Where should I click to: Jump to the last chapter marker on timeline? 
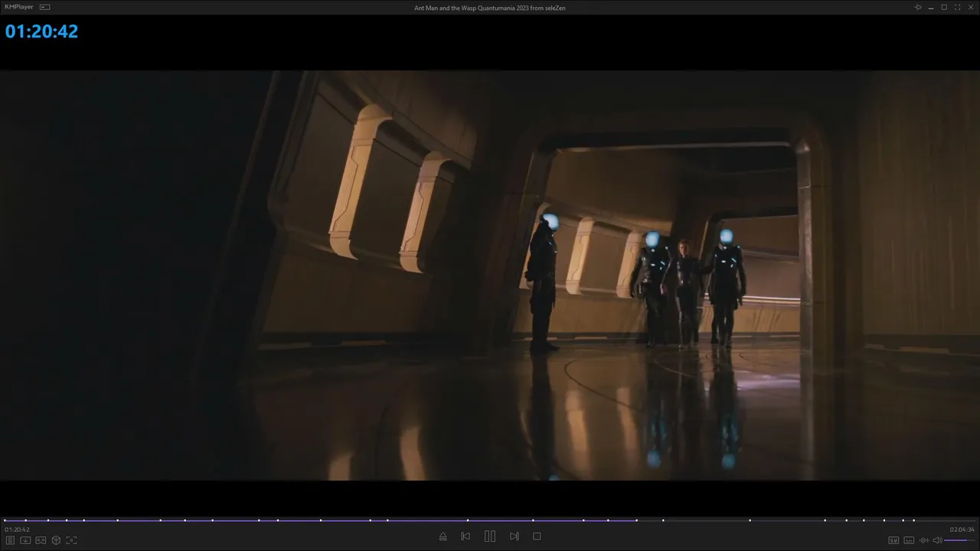coord(913,520)
